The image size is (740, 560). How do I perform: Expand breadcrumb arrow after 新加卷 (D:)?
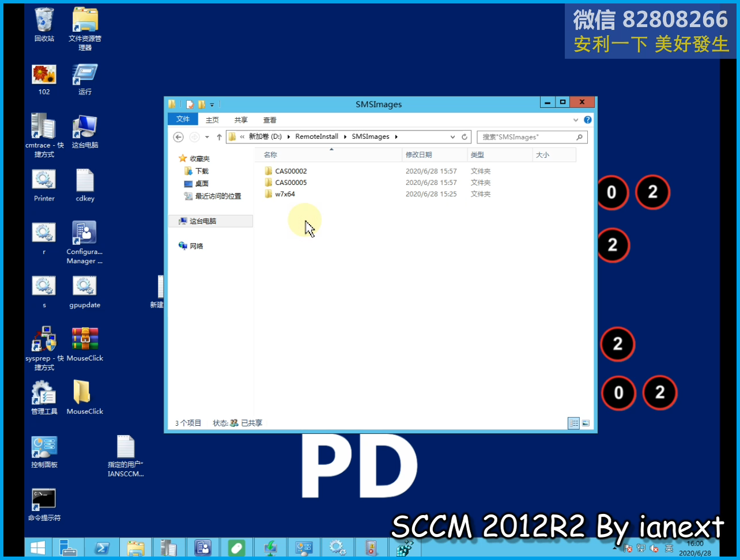(x=288, y=137)
